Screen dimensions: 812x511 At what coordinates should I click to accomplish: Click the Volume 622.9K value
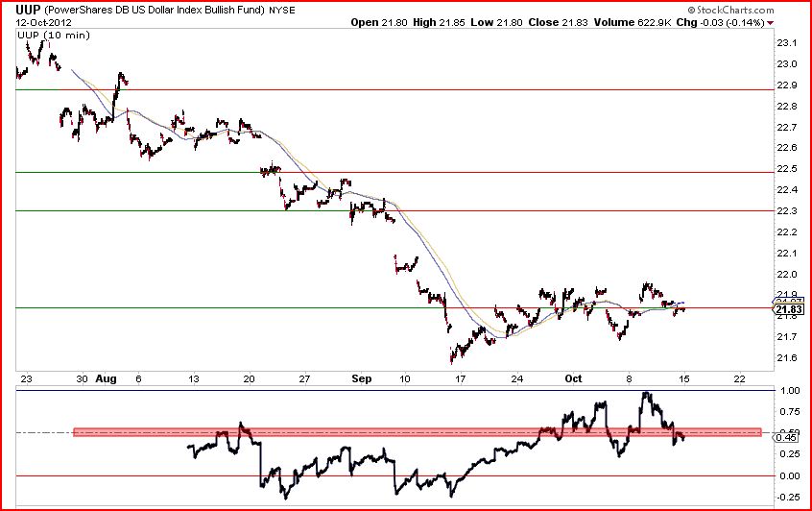pyautogui.click(x=633, y=22)
